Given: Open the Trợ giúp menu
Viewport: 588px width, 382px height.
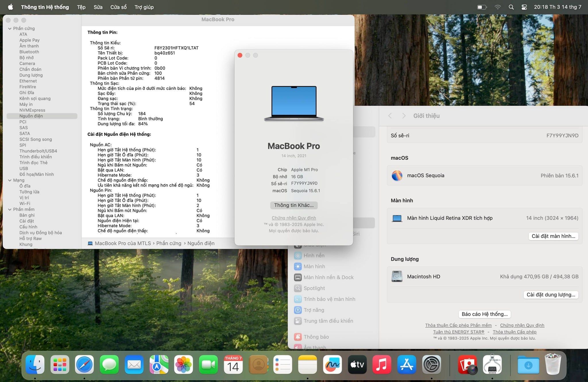Looking at the screenshot, I should (144, 7).
